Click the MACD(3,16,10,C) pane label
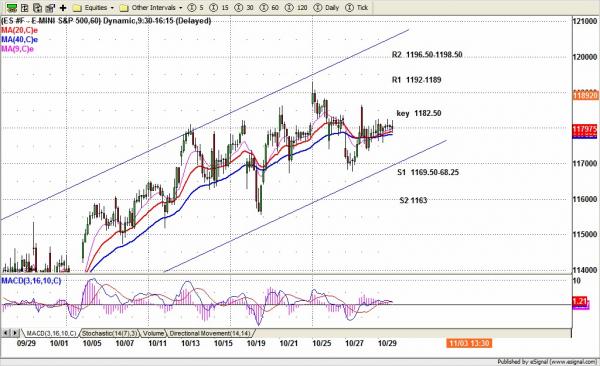Viewport: 600px width, 366px height. pos(31,281)
